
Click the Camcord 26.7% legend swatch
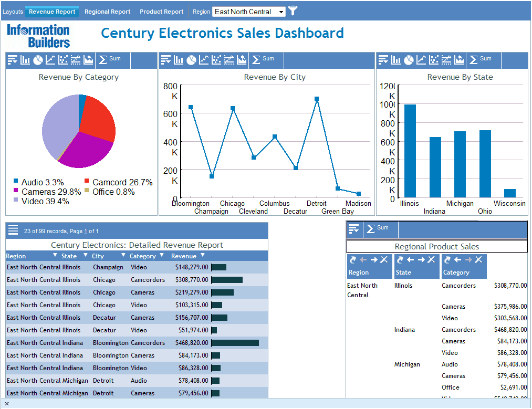pyautogui.click(x=87, y=181)
